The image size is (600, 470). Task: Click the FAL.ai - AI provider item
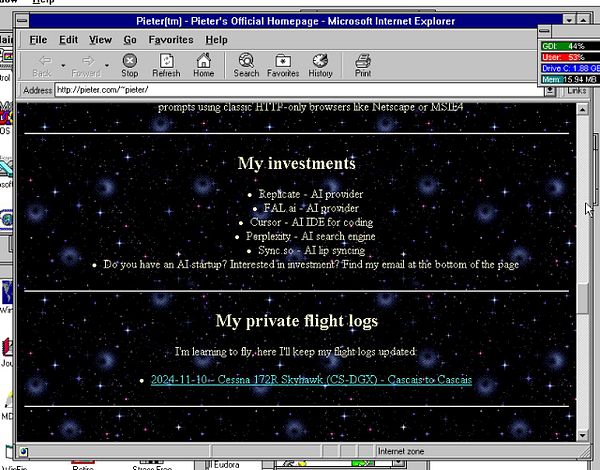pyautogui.click(x=311, y=208)
